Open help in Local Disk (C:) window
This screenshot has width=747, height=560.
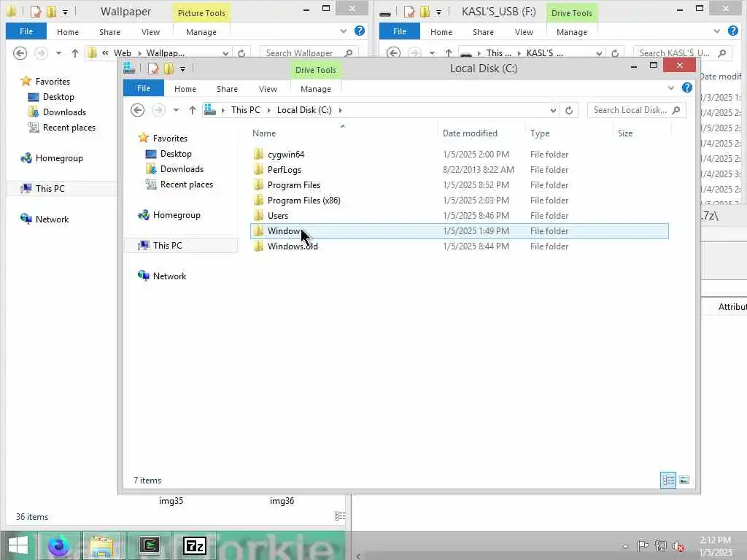coord(686,87)
